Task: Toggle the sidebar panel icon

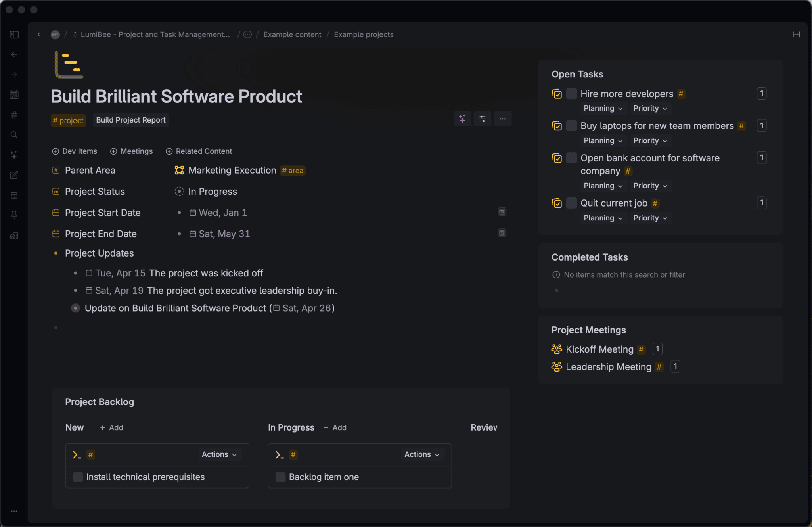Action: (x=14, y=34)
